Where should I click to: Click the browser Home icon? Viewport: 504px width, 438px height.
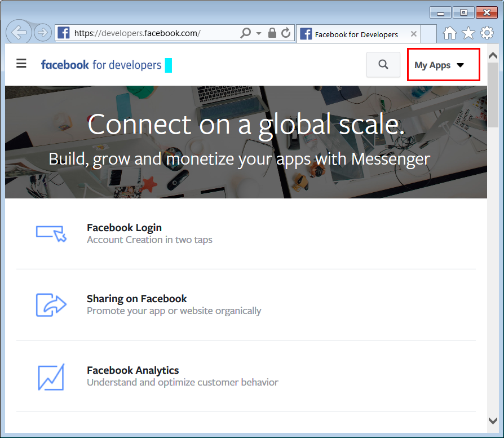click(450, 33)
